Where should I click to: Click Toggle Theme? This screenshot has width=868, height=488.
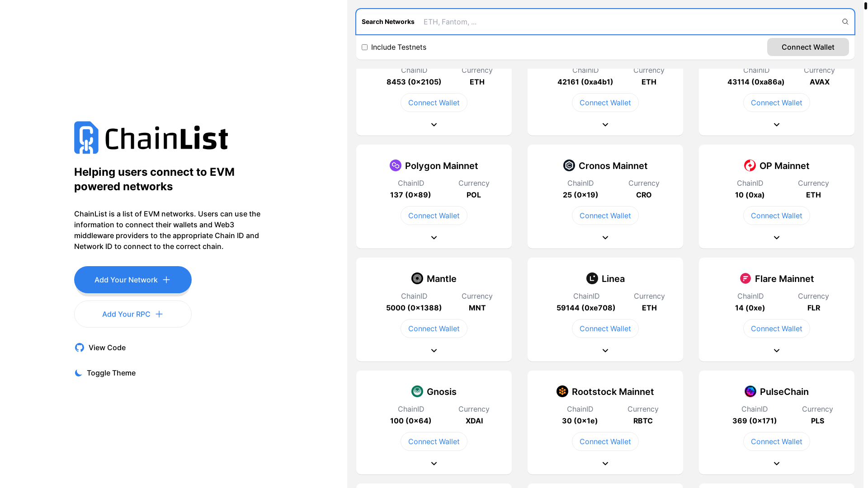coord(105,373)
